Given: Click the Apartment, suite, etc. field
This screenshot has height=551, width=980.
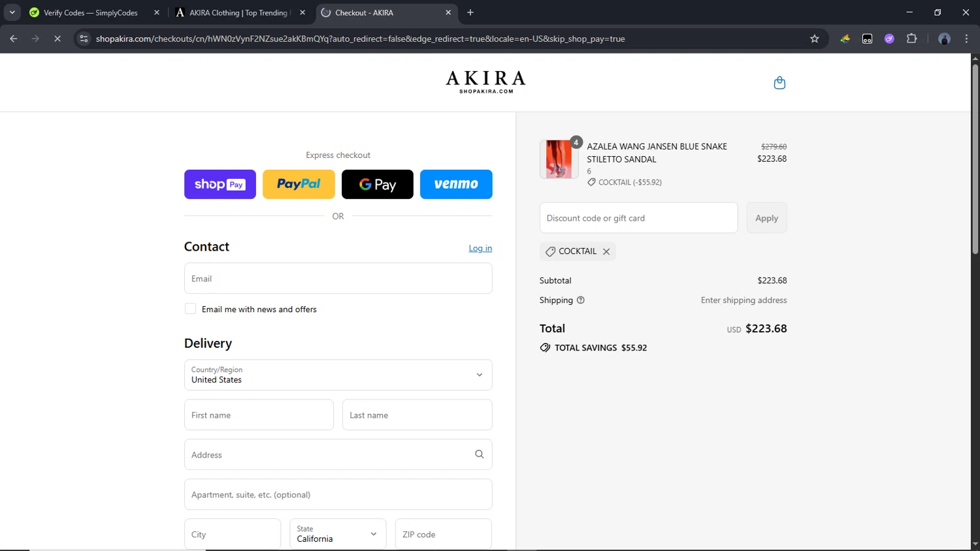Looking at the screenshot, I should pyautogui.click(x=338, y=494).
